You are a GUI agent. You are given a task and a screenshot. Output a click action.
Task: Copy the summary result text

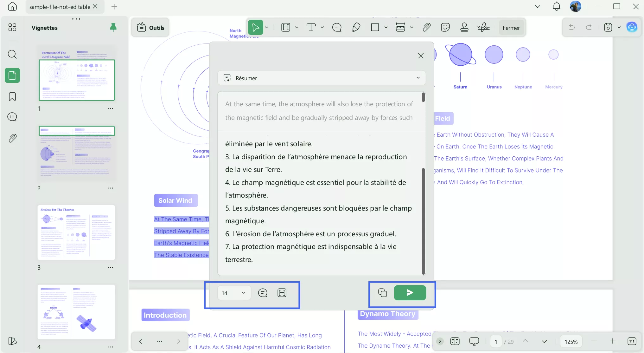382,292
